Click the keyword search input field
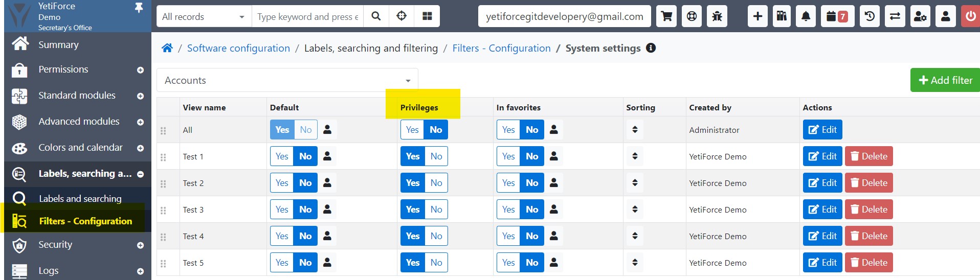Image resolution: width=980 pixels, height=280 pixels. [x=307, y=16]
